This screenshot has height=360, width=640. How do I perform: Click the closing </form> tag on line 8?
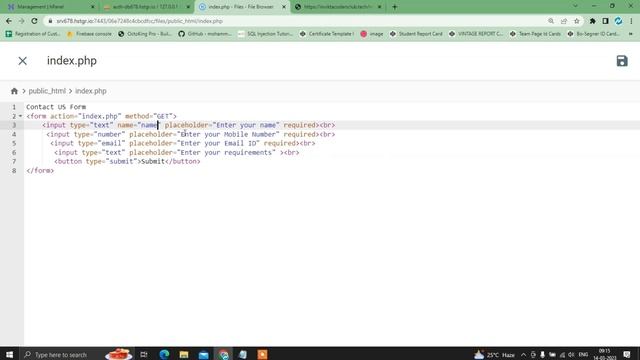pos(40,171)
